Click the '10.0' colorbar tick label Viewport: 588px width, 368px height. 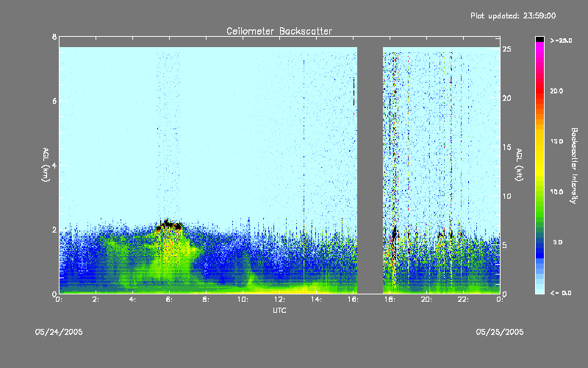click(x=556, y=192)
